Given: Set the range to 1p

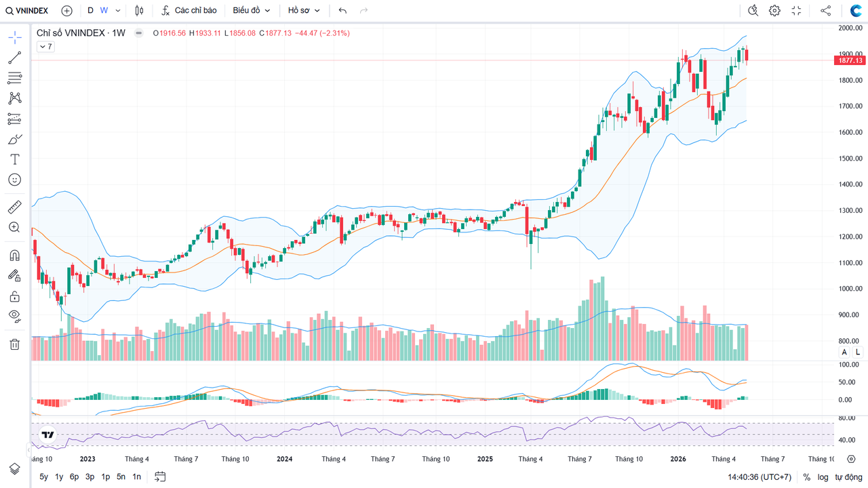Looking at the screenshot, I should pyautogui.click(x=106, y=476).
